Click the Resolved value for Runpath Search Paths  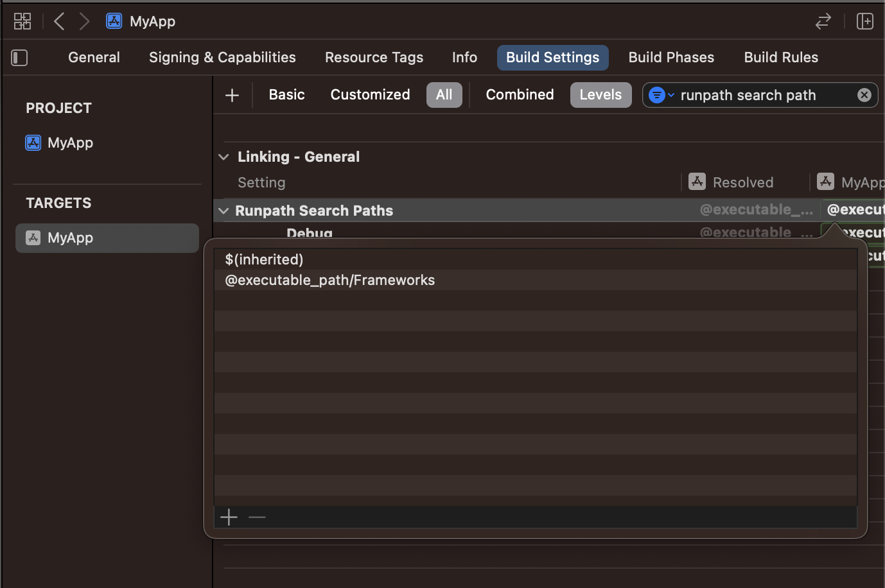click(x=756, y=210)
